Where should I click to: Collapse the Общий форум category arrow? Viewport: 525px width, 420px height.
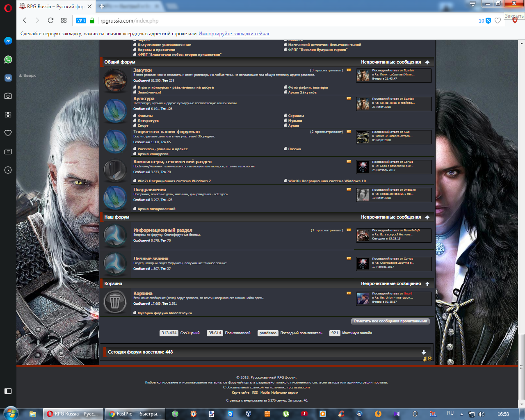click(427, 62)
